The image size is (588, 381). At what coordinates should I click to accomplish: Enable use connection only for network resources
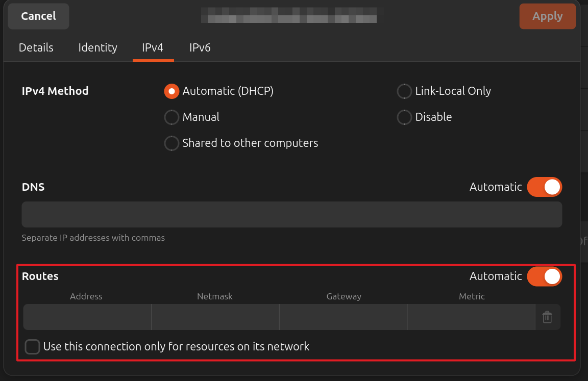pos(33,347)
